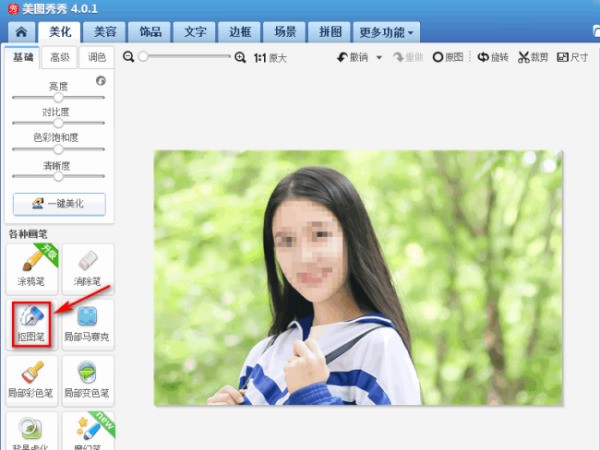Switch to the 调色 sub-tab

pyautogui.click(x=96, y=58)
